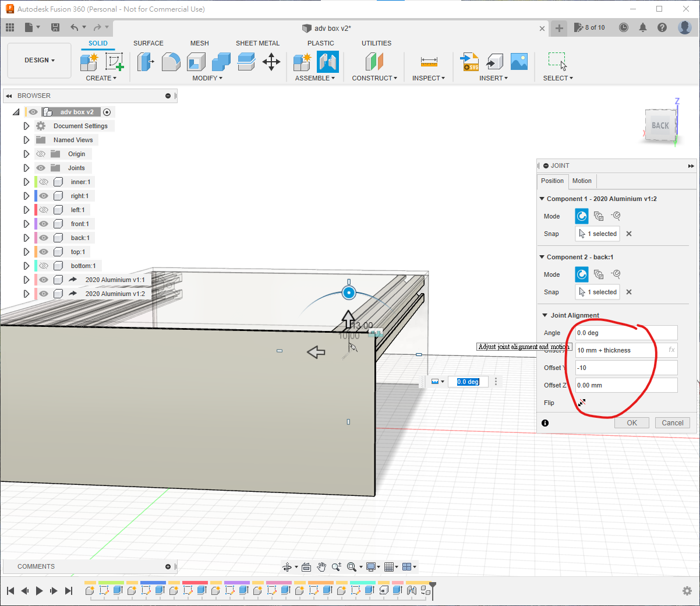The image size is (700, 606).
Task: Select the Joint tool in Assemble
Action: 328,62
